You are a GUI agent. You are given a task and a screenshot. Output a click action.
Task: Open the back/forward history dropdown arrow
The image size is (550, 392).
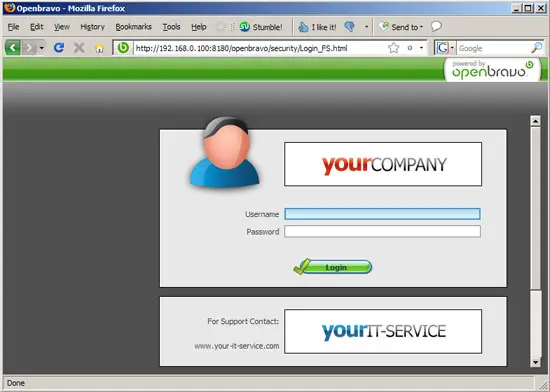(x=42, y=47)
